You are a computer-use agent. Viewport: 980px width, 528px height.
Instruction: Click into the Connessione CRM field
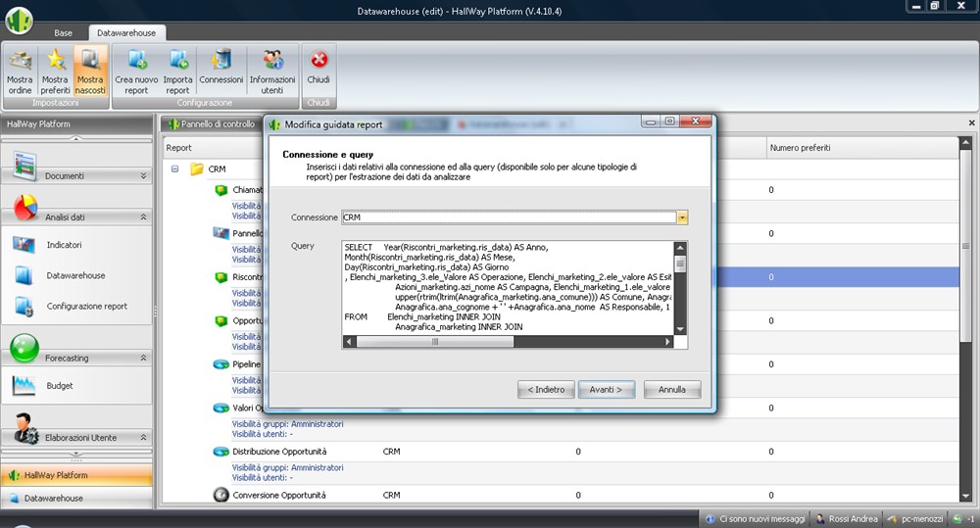509,217
